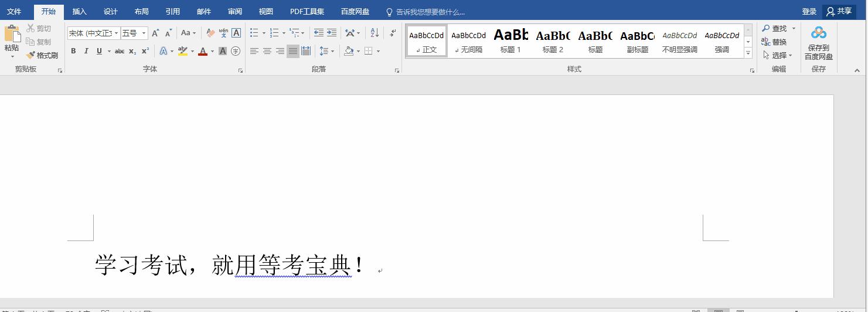Align paragraph to the right
The image size is (868, 312).
coord(280,52)
